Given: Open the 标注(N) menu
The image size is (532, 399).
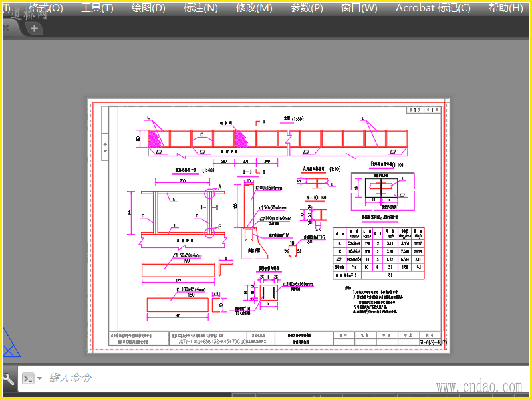Looking at the screenshot, I should point(201,7).
